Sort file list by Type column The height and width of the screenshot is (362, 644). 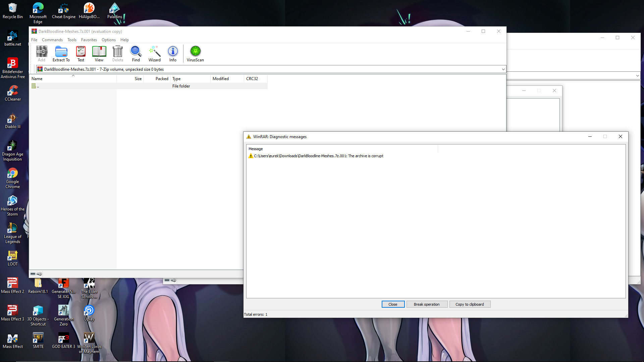tap(191, 79)
